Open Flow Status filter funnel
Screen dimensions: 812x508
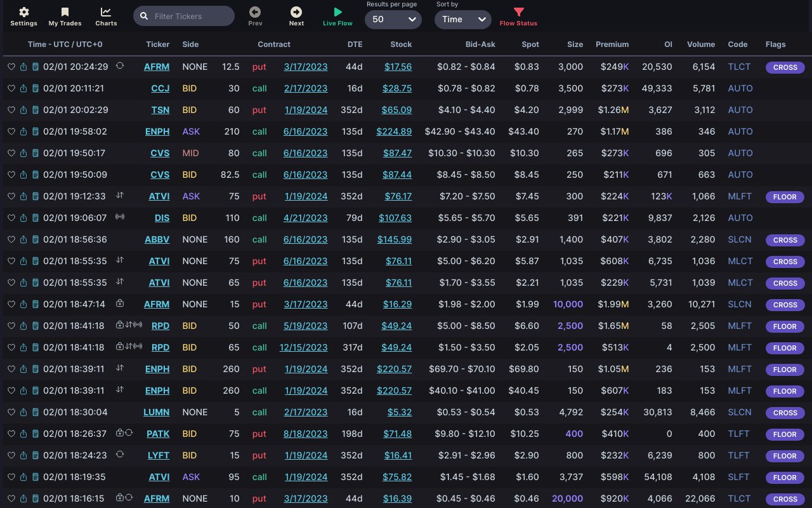point(518,12)
